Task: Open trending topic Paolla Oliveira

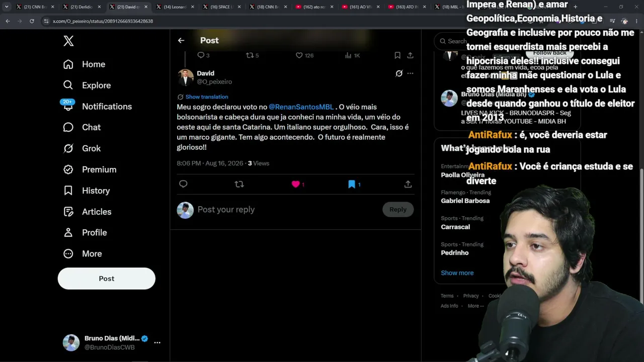Action: coord(463,175)
